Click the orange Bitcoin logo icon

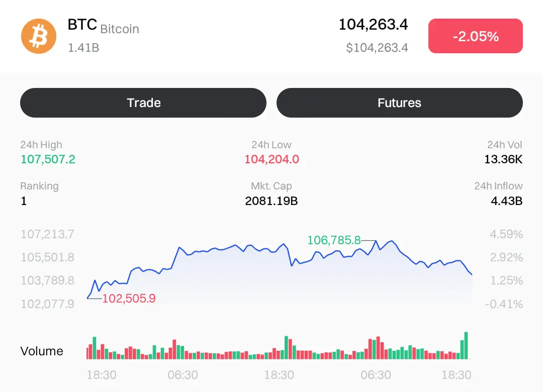tap(39, 36)
